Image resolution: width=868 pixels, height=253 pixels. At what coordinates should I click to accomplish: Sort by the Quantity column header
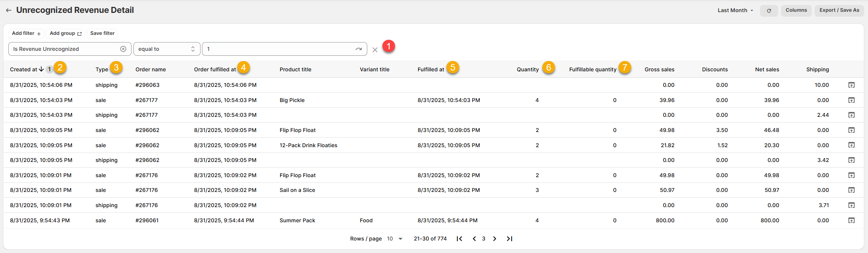click(x=527, y=69)
